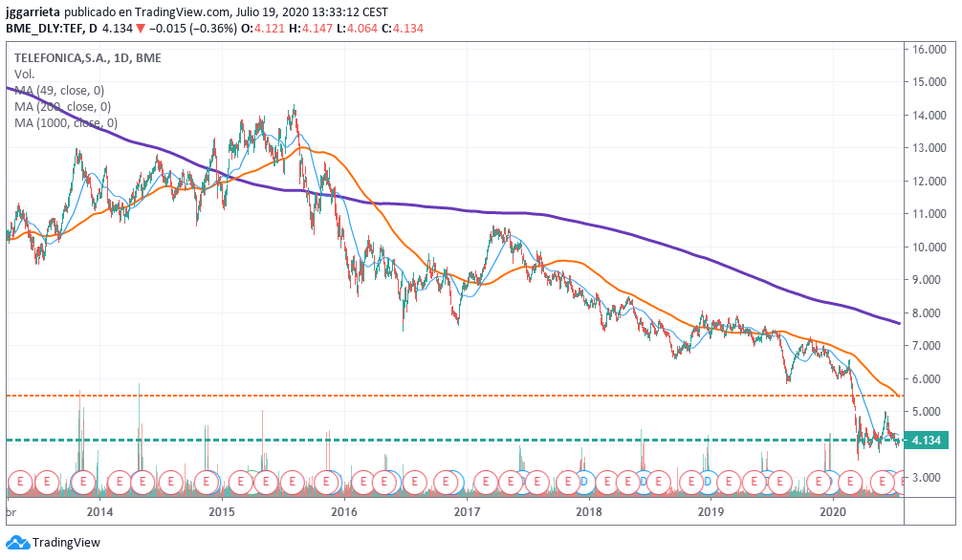
Task: Click the 2016 label on time axis
Action: pyautogui.click(x=344, y=512)
